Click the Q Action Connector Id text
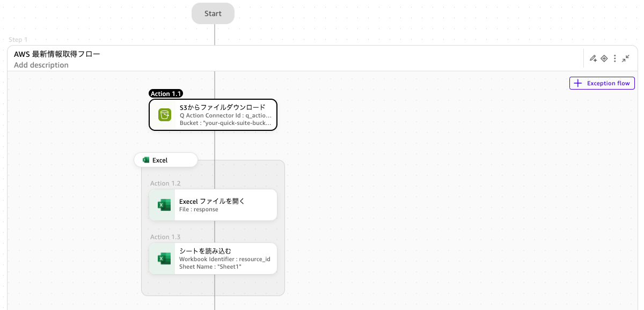 point(225,115)
